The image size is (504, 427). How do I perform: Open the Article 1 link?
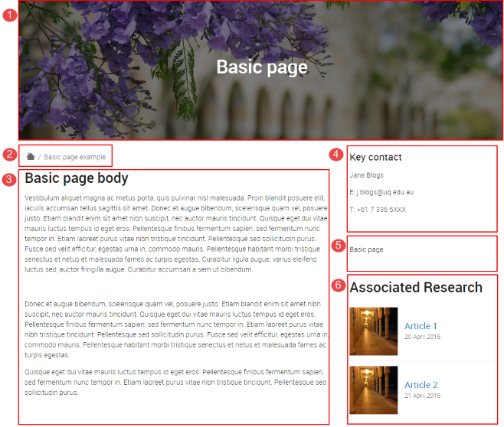tap(421, 326)
